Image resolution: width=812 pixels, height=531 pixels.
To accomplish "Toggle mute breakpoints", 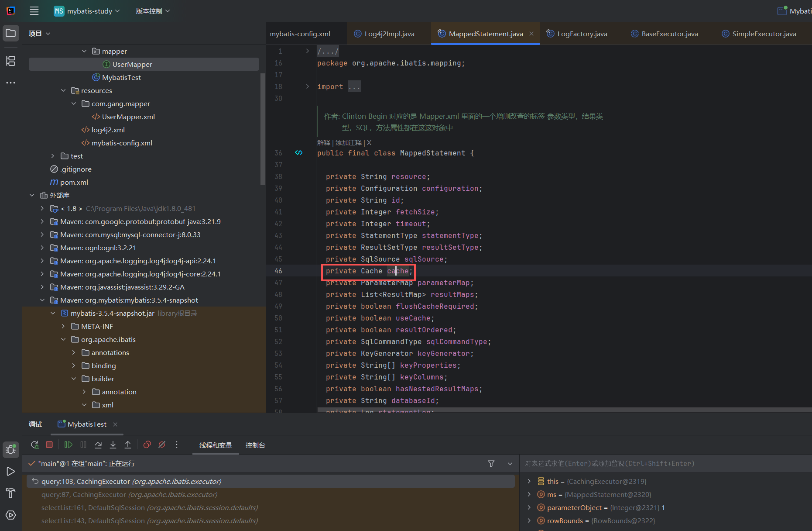I will (x=162, y=445).
